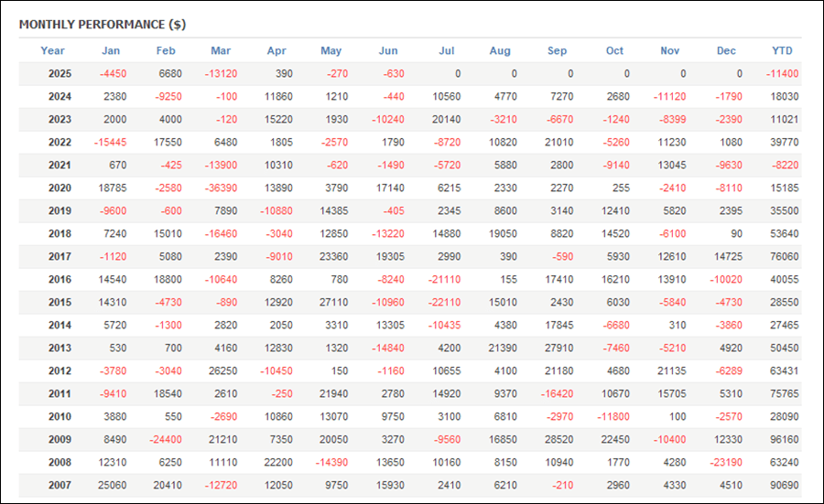Viewport: 824px width, 504px height.
Task: Select the 2013 year row label
Action: pos(60,348)
